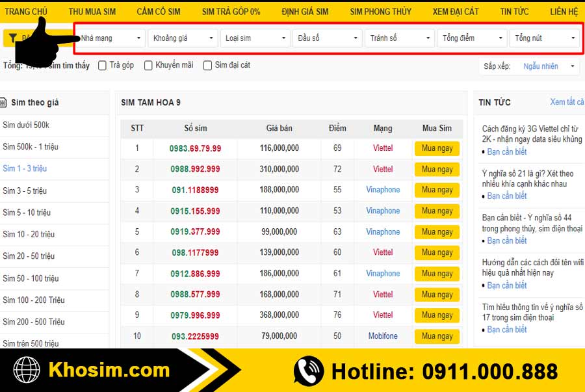Expand the Khoảng giá dropdown
The height and width of the screenshot is (392, 585).
183,38
